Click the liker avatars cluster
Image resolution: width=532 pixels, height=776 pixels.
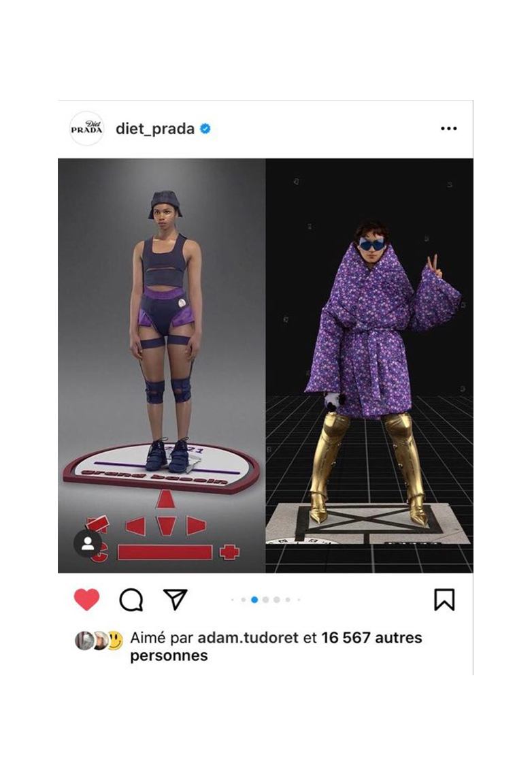[99, 641]
